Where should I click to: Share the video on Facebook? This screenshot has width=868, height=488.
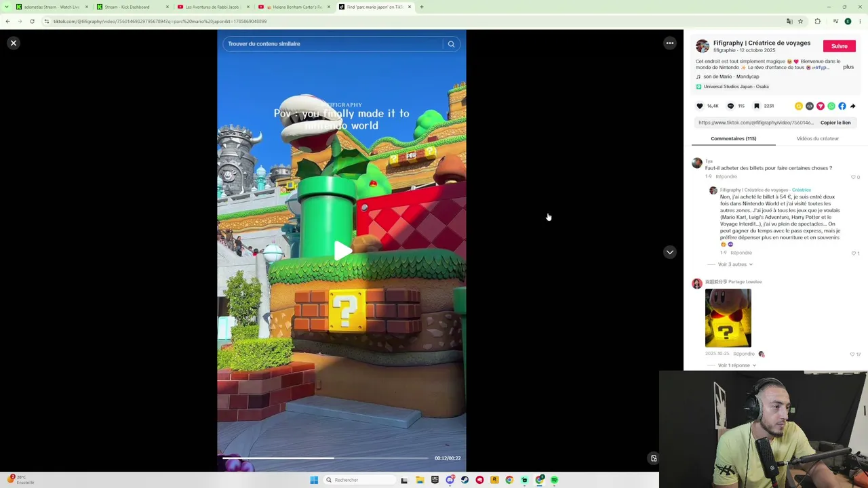pyautogui.click(x=842, y=106)
